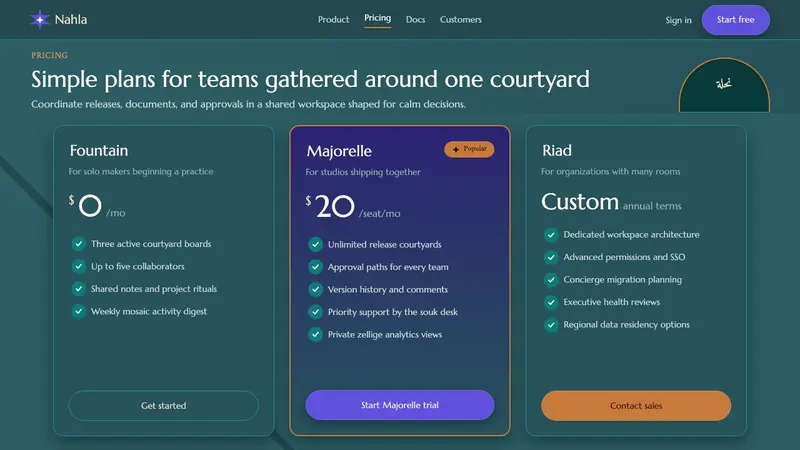Select the Pricing nav tab
800x450 pixels.
378,18
